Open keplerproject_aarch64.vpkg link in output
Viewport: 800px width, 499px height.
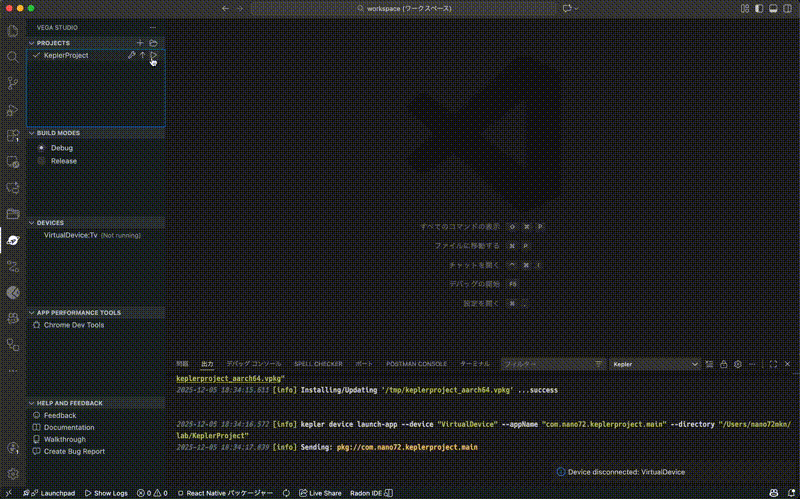tap(228, 379)
